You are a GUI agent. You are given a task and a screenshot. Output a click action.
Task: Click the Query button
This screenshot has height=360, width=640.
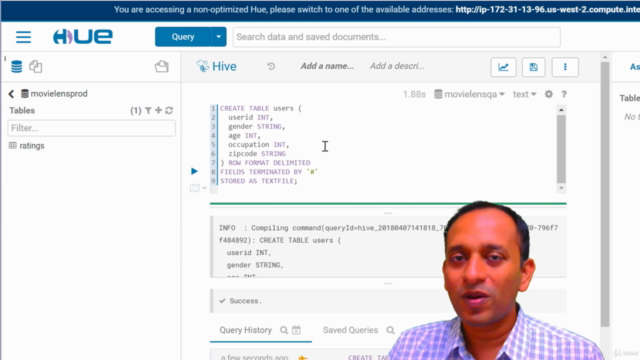pos(182,37)
